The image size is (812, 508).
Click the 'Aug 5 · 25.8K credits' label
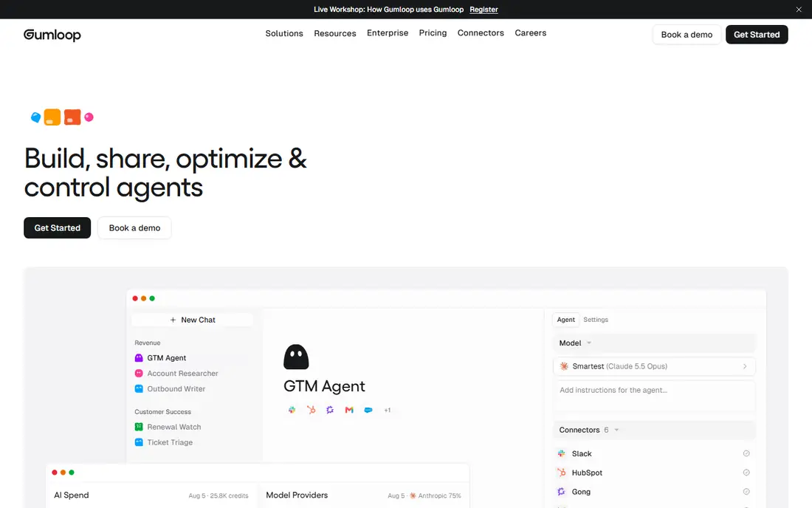[219, 495]
